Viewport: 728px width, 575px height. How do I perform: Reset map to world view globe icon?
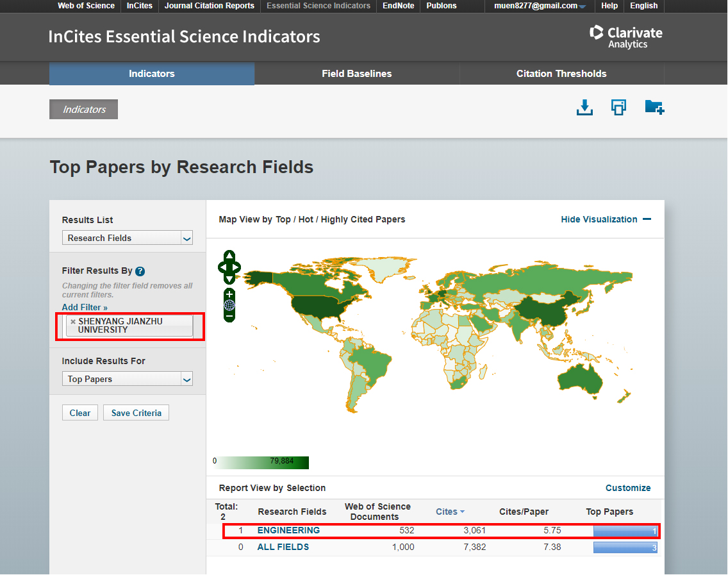point(229,305)
